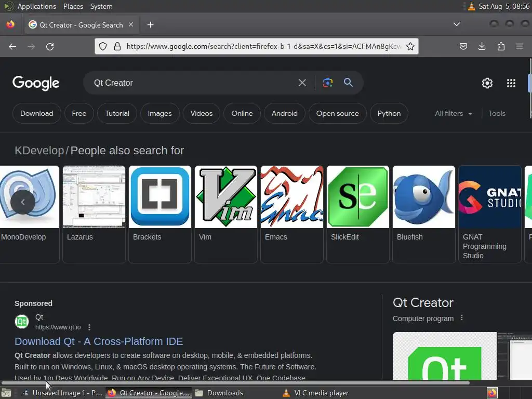Screen dimensions: 532x399
Task: Open the Brackets card
Action: tap(160, 214)
